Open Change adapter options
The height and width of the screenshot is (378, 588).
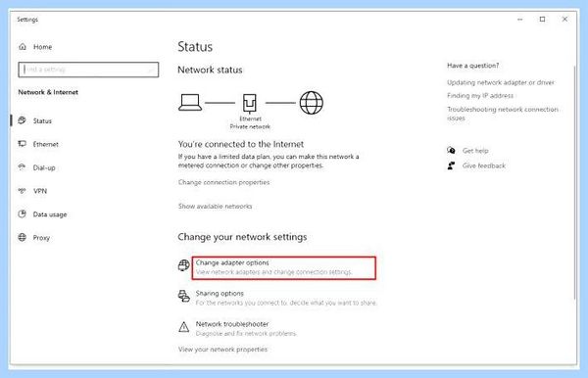(283, 268)
